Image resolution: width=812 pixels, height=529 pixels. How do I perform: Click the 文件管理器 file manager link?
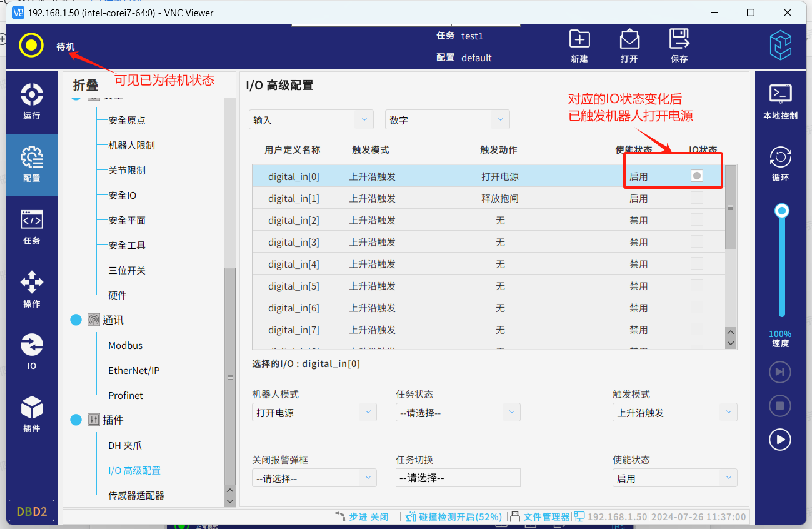pyautogui.click(x=546, y=516)
